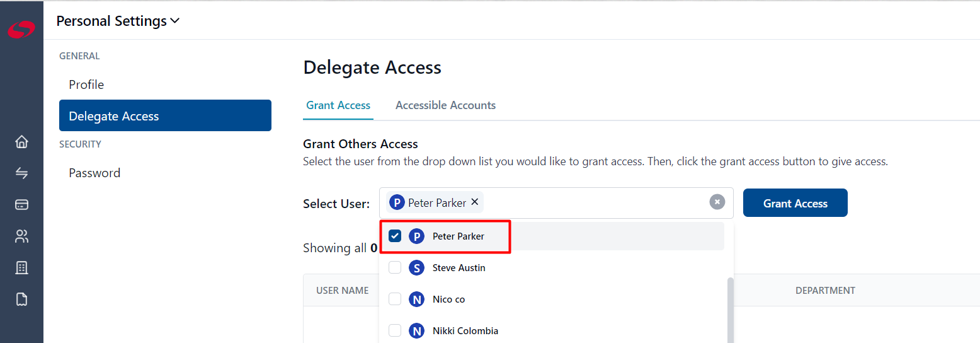Screen dimensions: 980x343
Task: Select the Grant Access tab
Action: coord(338,105)
